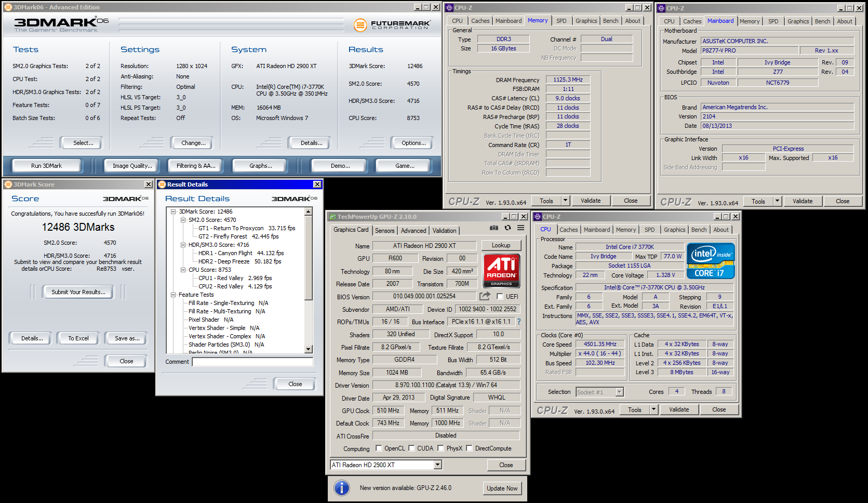Collapse the HDR/SM3.0 Score tree node
The image size is (868, 503).
coord(183,245)
